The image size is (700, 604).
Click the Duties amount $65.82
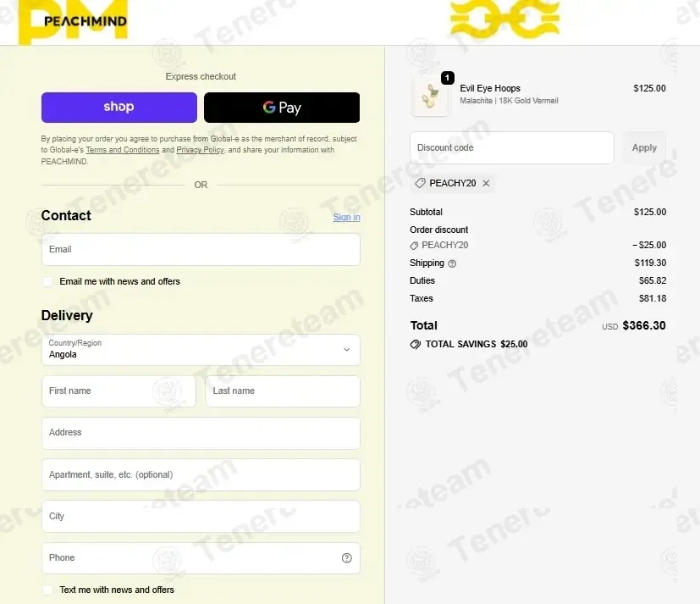653,280
